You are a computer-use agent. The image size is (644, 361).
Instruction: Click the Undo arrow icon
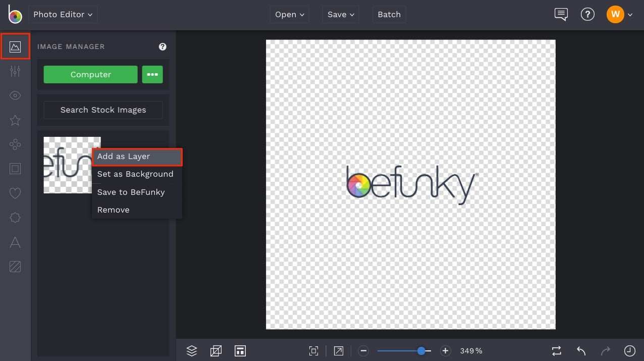580,350
